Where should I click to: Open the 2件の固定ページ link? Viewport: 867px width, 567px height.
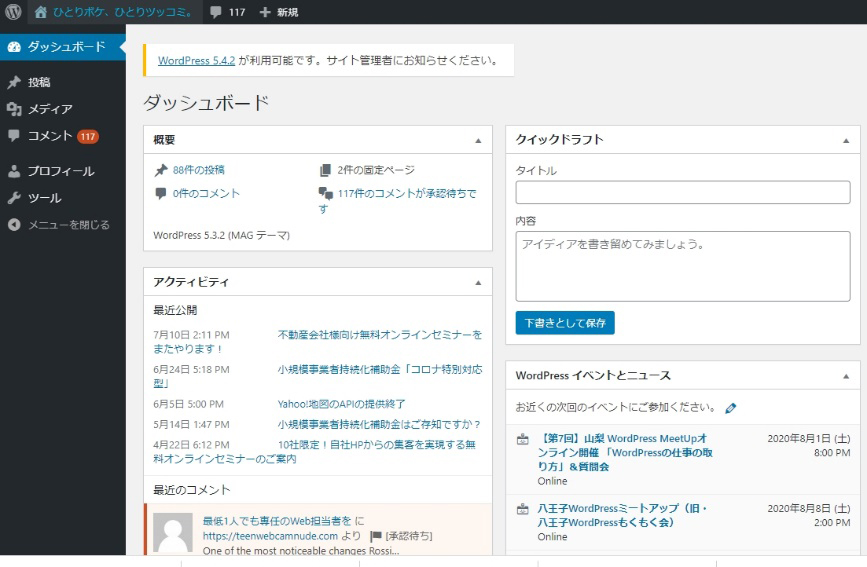point(376,170)
